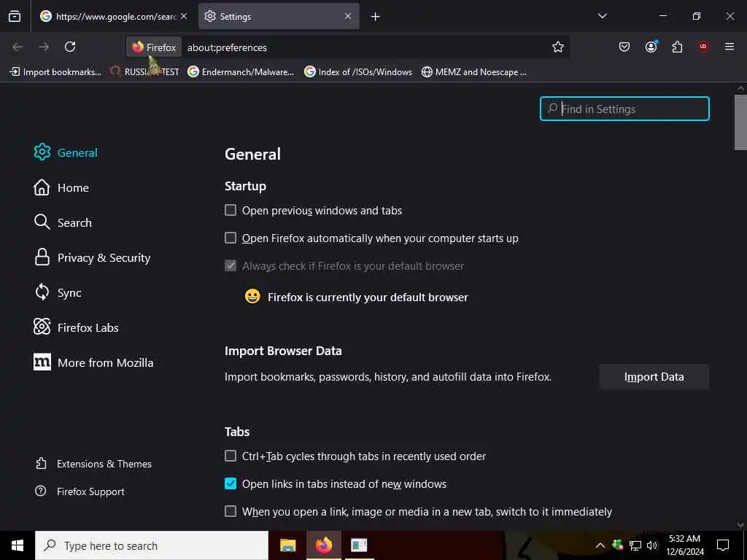The width and height of the screenshot is (747, 560).
Task: Expand the list all tabs chevron
Action: (x=602, y=16)
